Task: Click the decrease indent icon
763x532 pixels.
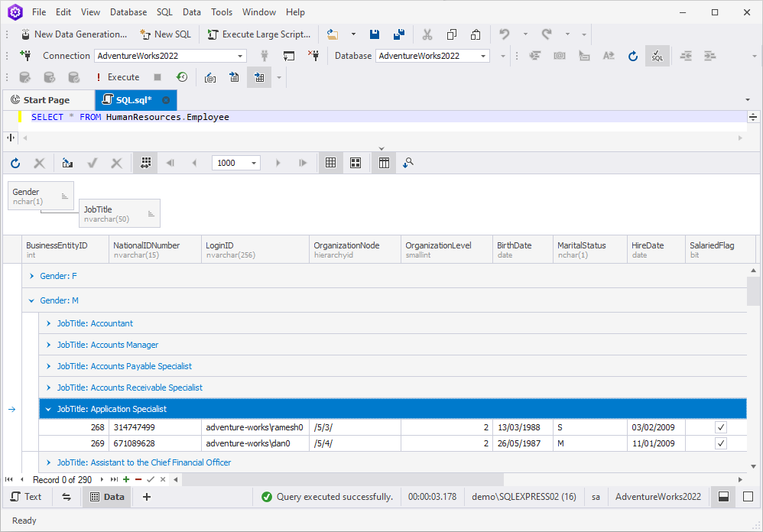Action: (686, 56)
